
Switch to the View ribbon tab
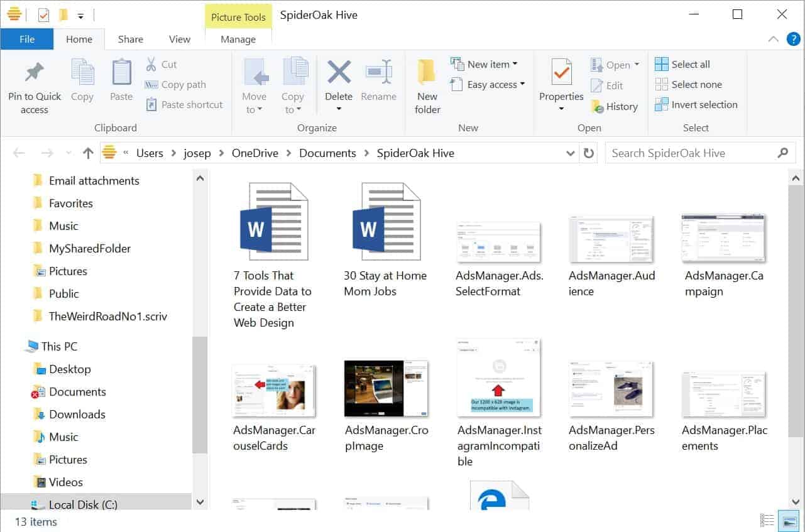point(180,39)
